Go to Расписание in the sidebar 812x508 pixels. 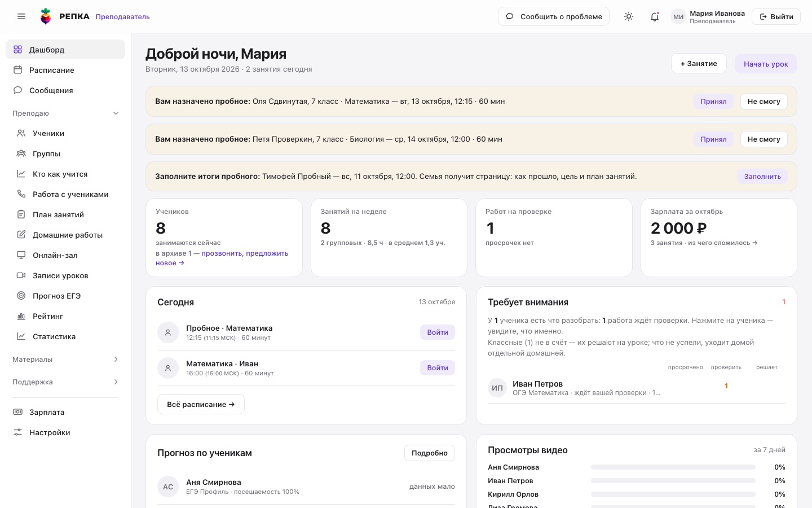point(65,70)
